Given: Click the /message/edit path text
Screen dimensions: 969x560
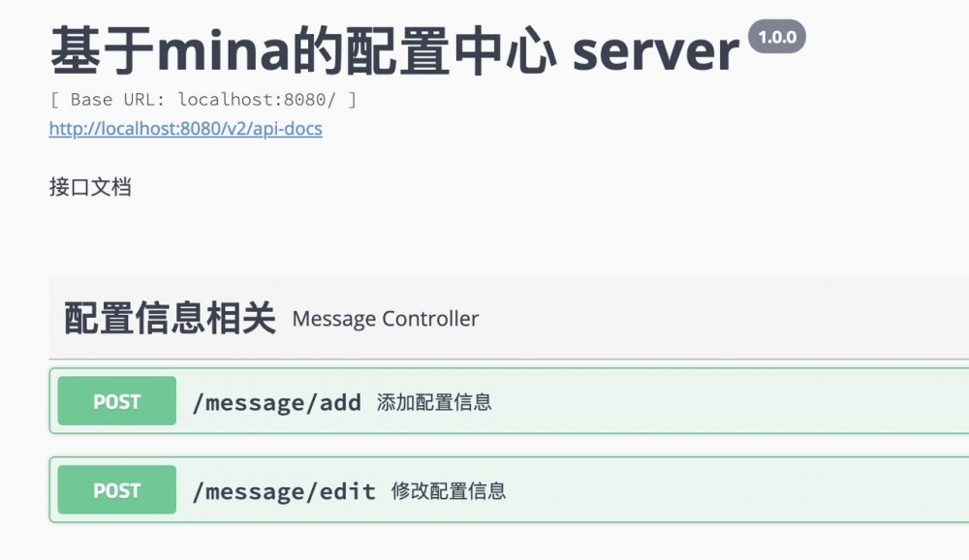Looking at the screenshot, I should (x=285, y=490).
